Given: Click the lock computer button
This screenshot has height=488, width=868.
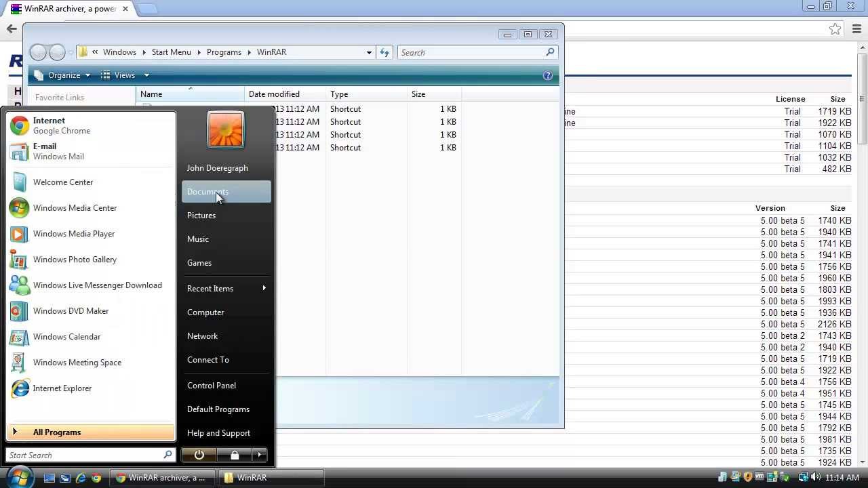Looking at the screenshot, I should [x=234, y=455].
